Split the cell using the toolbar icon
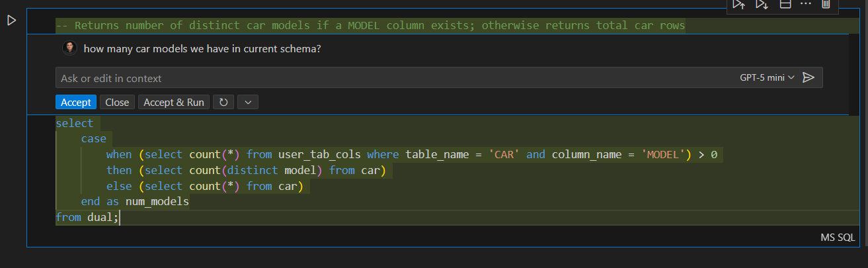868x268 pixels. tap(785, 5)
